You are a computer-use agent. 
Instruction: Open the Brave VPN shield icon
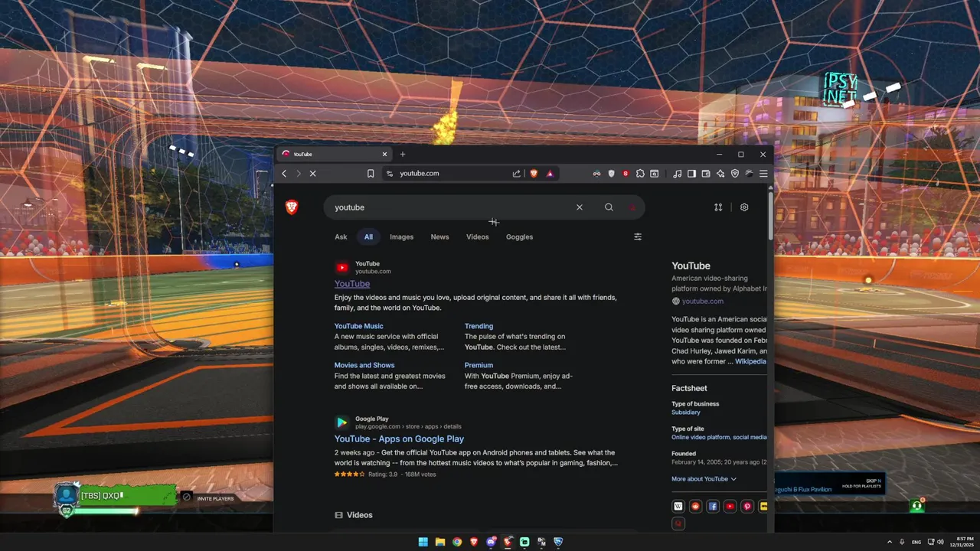(x=735, y=174)
